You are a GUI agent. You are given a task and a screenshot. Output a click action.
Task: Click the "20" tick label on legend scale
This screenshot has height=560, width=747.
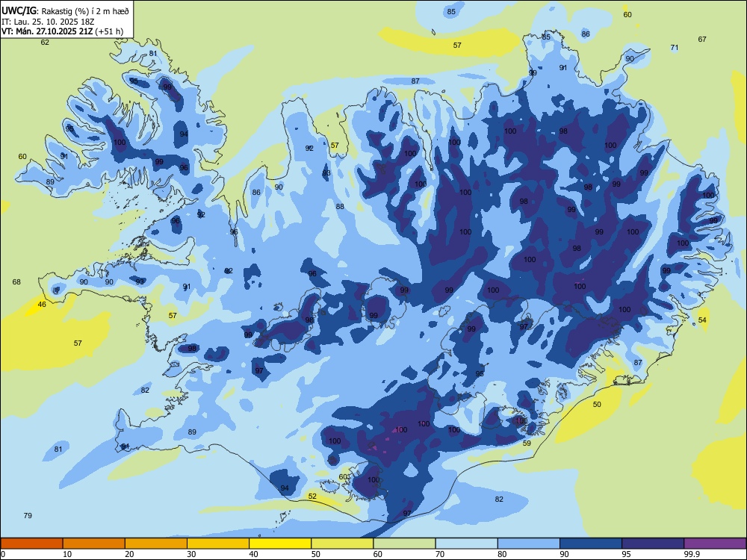129,554
